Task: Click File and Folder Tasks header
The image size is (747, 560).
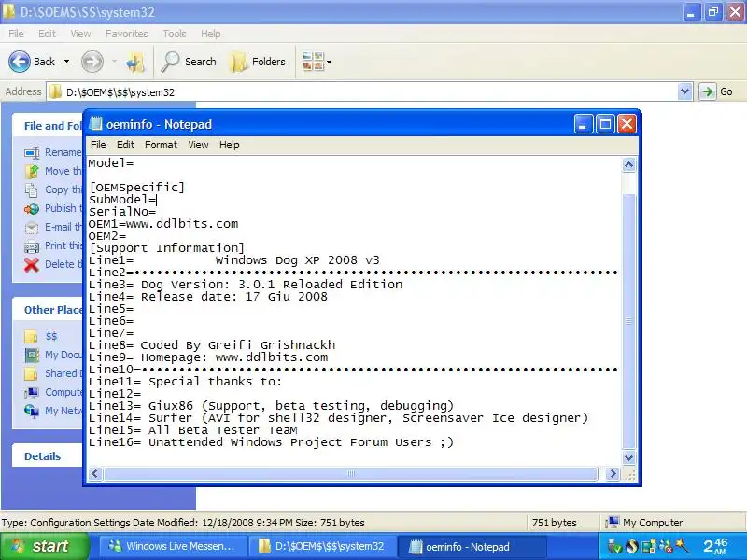Action: pyautogui.click(x=48, y=126)
